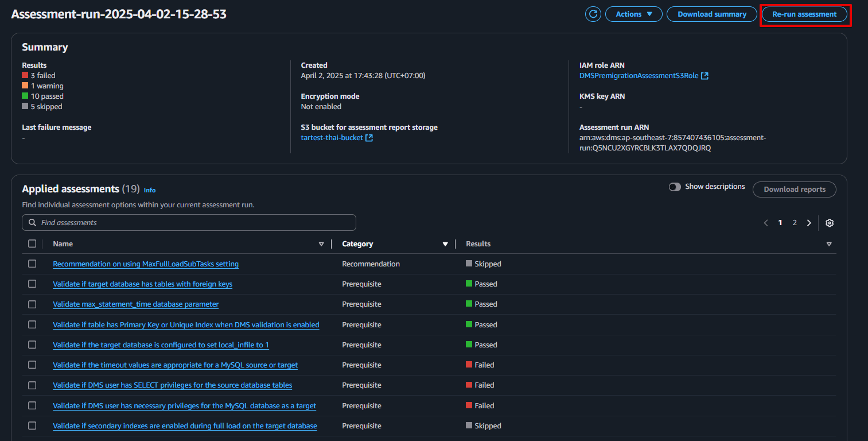Check the timeout values row checkbox

coord(32,365)
